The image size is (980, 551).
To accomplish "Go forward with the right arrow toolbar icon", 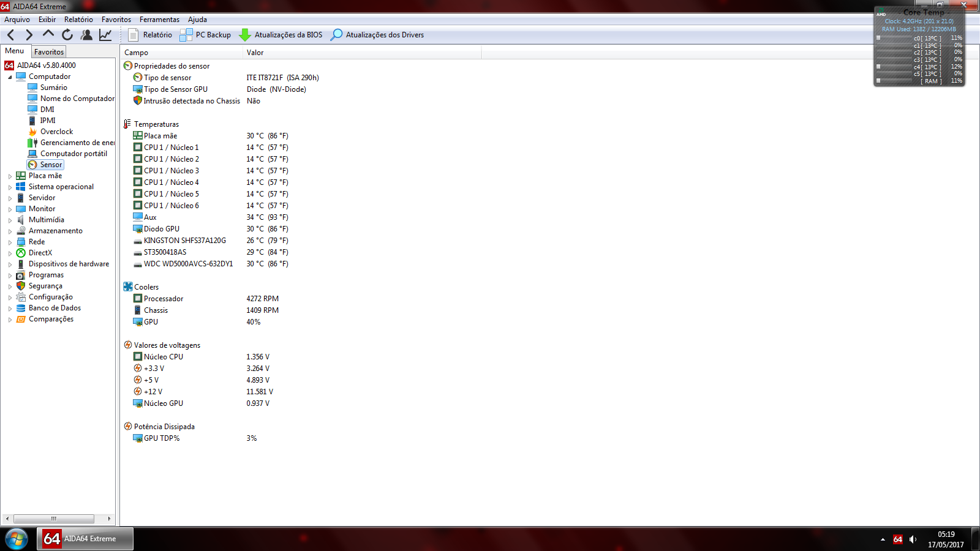I will (x=29, y=35).
